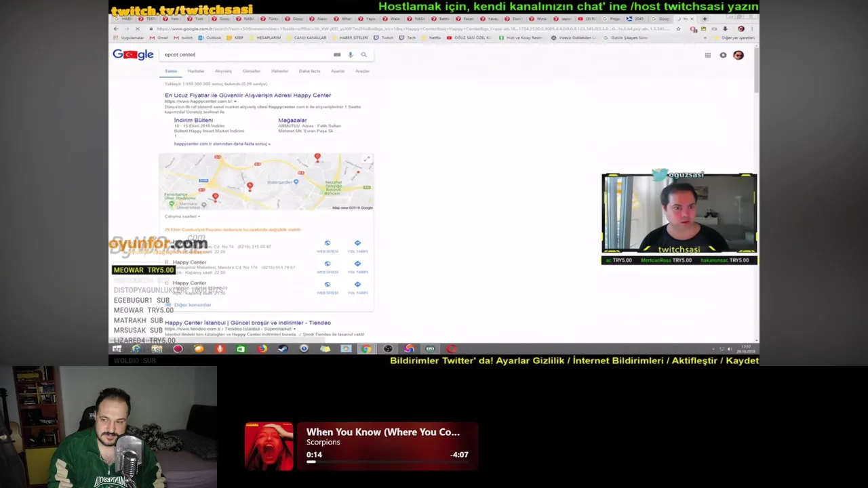Viewport: 868px width, 488px height.
Task: Open Web Sitesi for Happy Center listing B
Action: pyautogui.click(x=328, y=266)
